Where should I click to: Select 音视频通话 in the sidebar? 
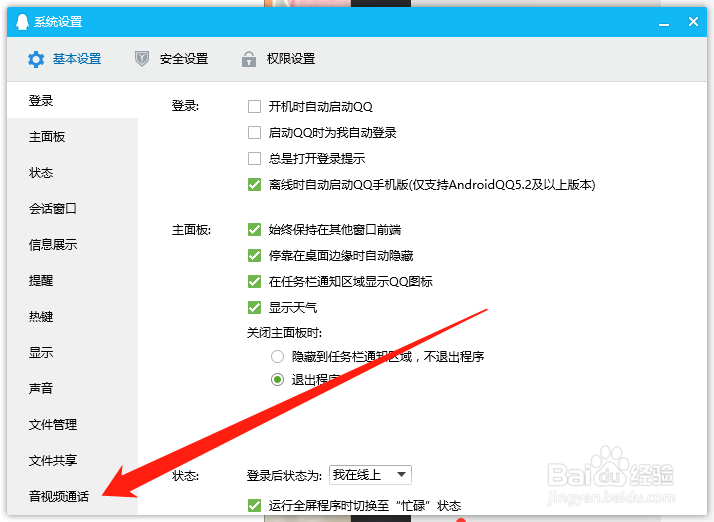coord(72,496)
